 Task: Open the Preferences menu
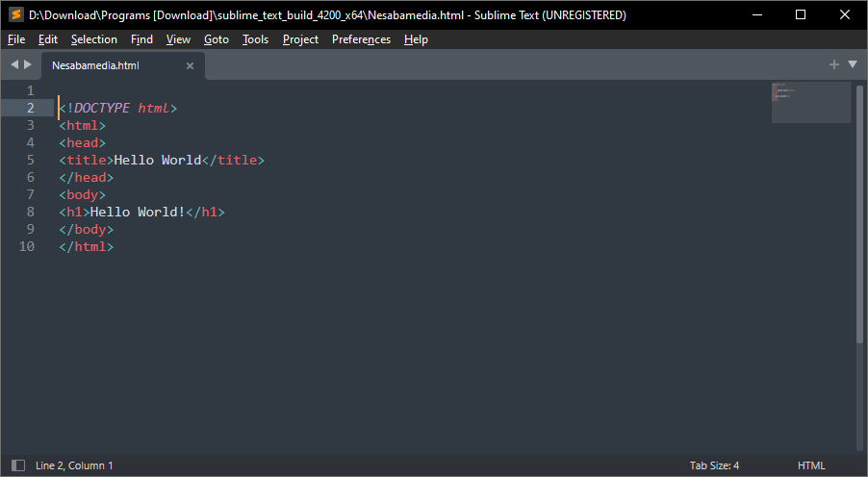[361, 39]
